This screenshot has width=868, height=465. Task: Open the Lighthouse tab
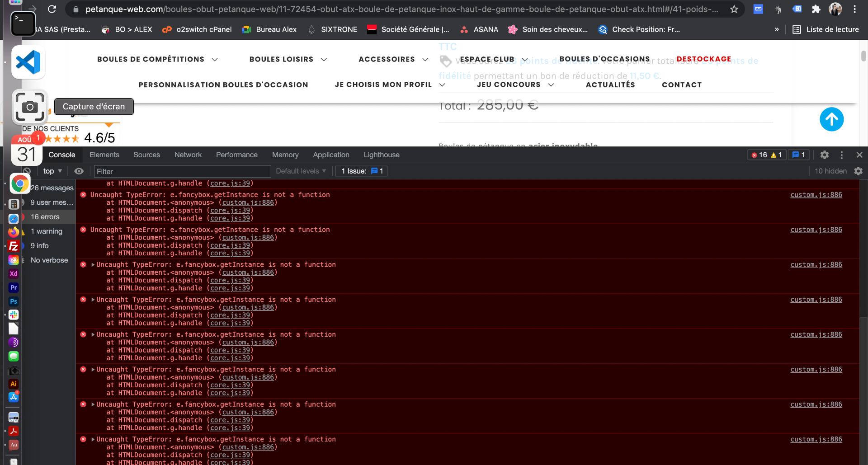(382, 155)
